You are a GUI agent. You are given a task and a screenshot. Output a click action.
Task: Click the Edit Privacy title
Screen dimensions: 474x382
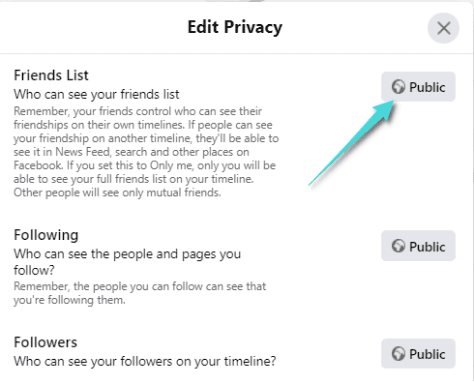tap(235, 27)
